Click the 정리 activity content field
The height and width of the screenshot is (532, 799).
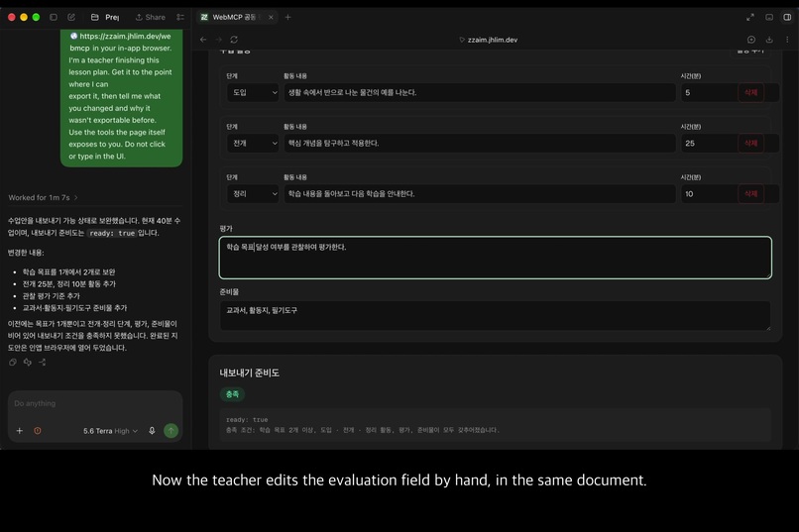tap(480, 194)
